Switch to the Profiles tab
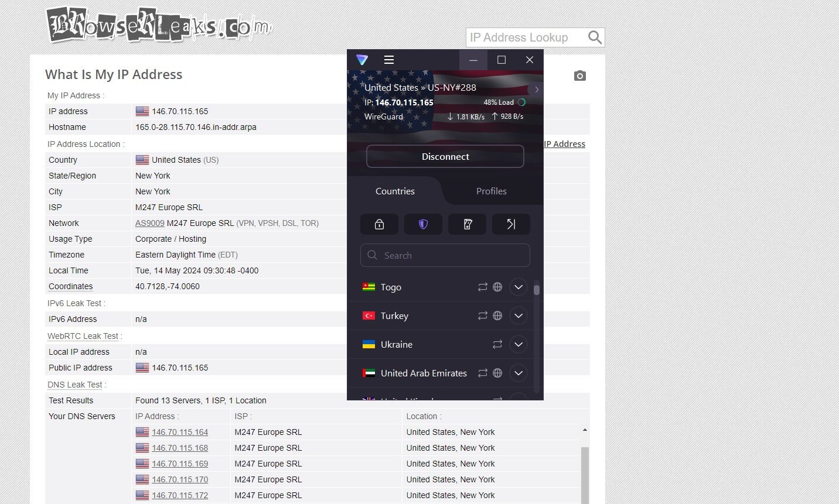839x504 pixels. (x=491, y=191)
